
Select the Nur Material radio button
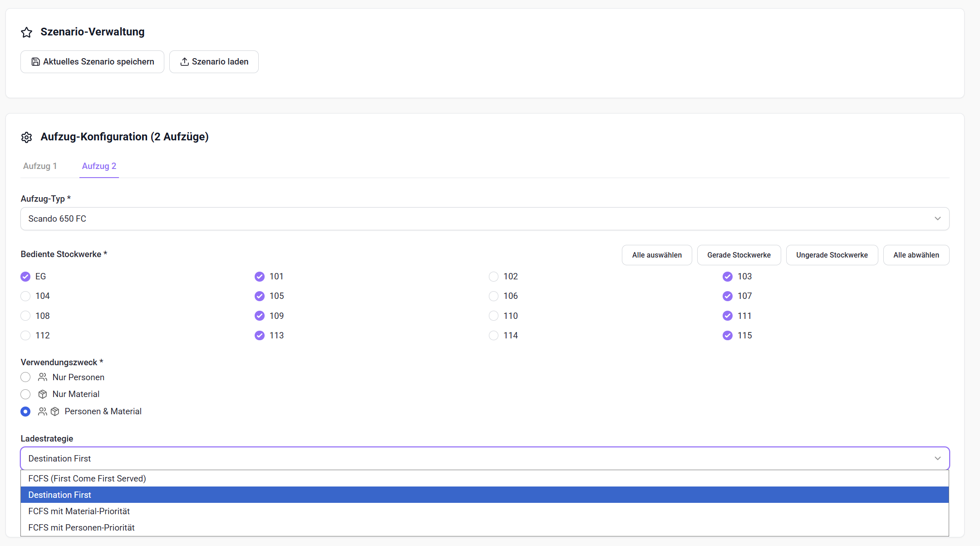point(25,394)
